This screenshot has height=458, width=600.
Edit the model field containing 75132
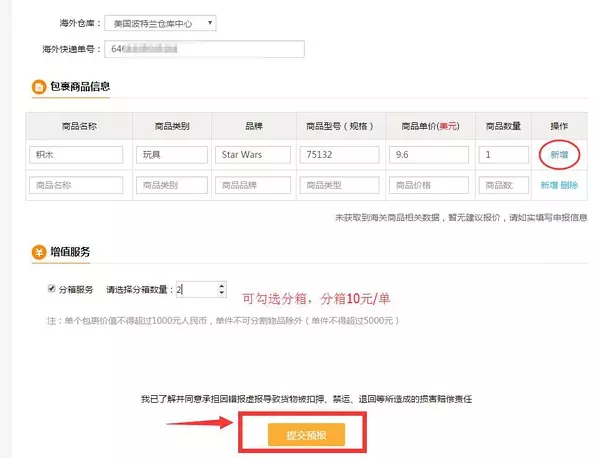pyautogui.click(x=339, y=155)
